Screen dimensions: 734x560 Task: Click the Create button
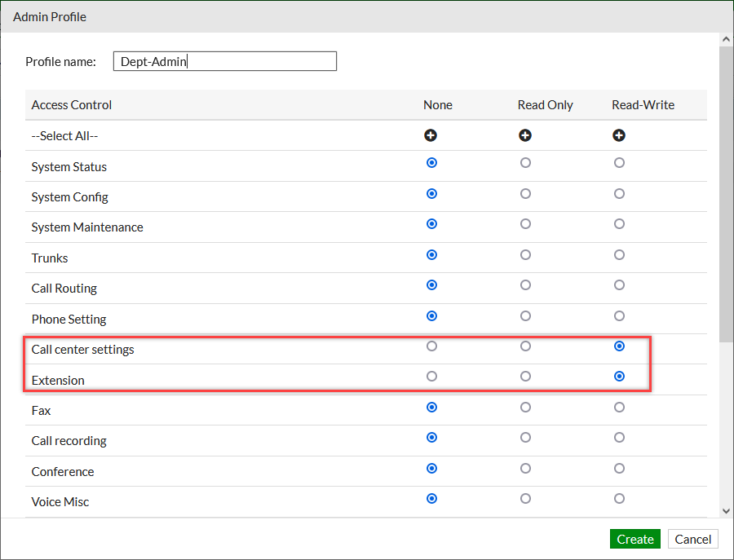[635, 539]
